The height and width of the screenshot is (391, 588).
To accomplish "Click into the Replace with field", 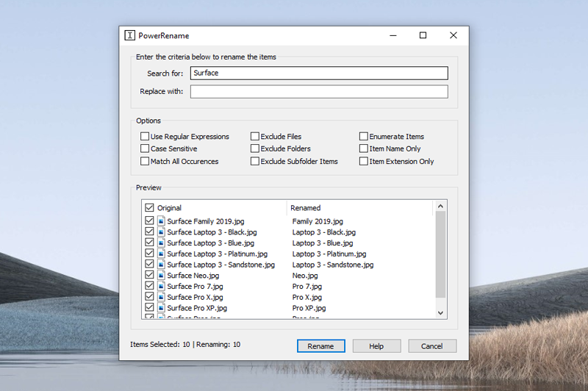I will click(x=319, y=92).
